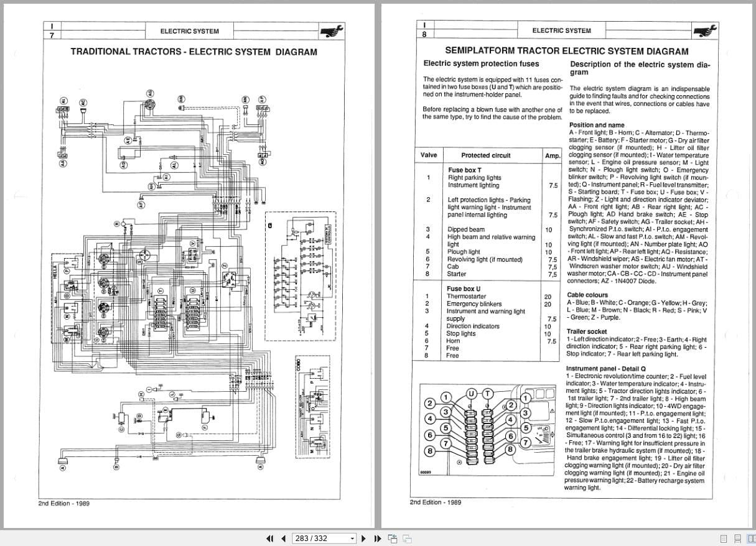Click the 'Fuse box U' label
Image resolution: width=756 pixels, height=546 pixels.
pos(464,289)
